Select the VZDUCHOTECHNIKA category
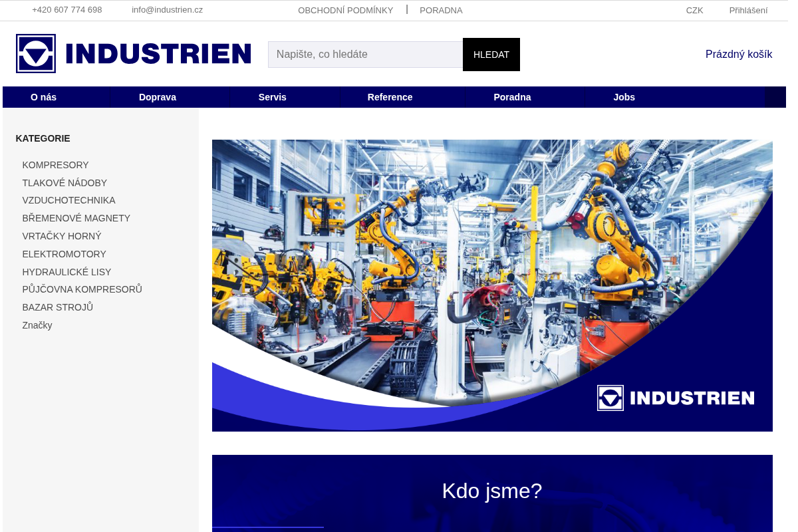 pos(68,200)
